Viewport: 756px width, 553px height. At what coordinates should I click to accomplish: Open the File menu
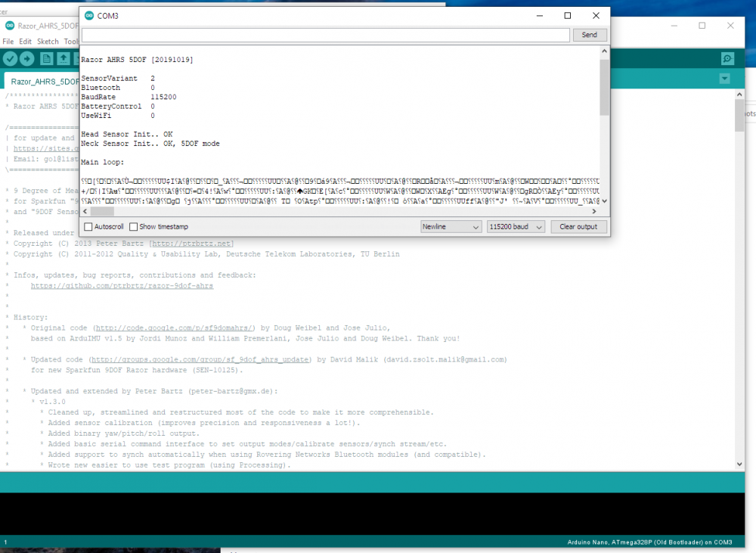tap(8, 41)
